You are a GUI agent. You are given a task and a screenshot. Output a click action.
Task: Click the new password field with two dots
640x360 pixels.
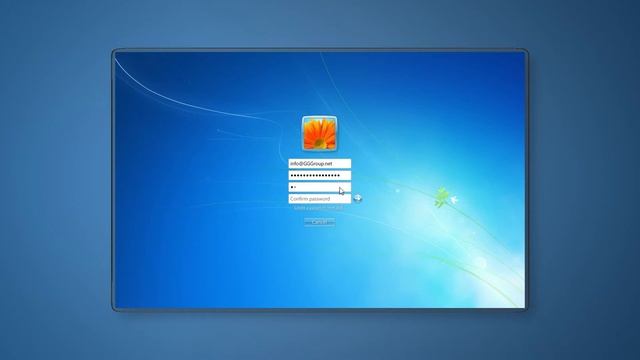(x=320, y=187)
